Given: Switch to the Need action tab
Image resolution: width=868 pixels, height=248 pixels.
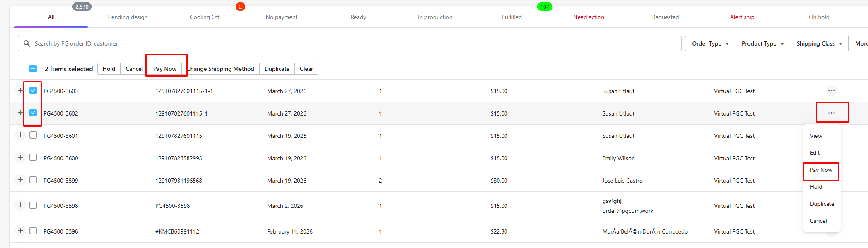Looking at the screenshot, I should click(588, 17).
